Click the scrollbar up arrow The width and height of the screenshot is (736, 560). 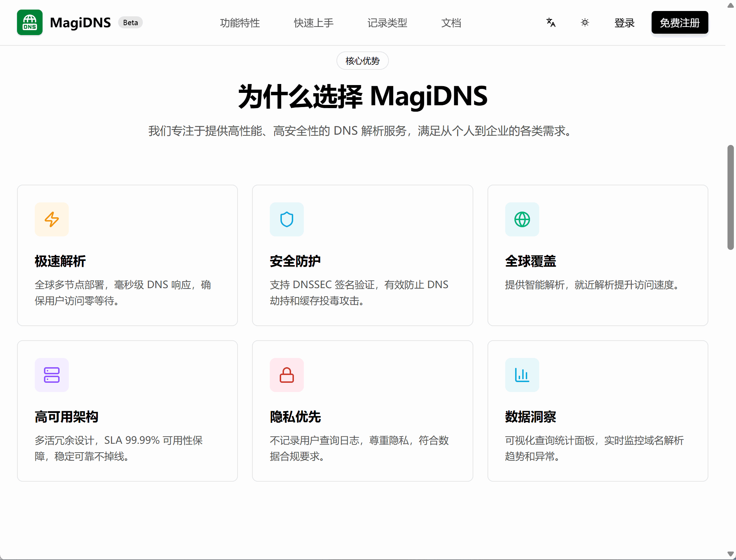point(730,6)
